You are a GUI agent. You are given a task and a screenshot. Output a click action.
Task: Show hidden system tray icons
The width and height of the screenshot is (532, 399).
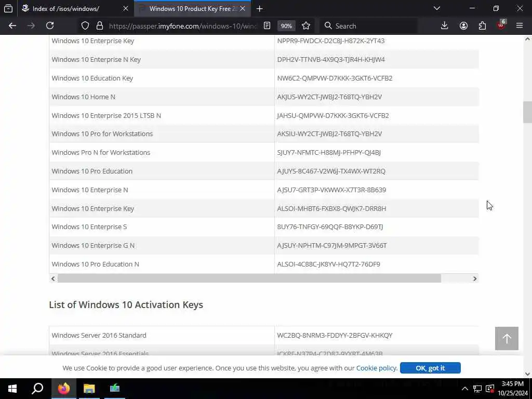coord(465,389)
